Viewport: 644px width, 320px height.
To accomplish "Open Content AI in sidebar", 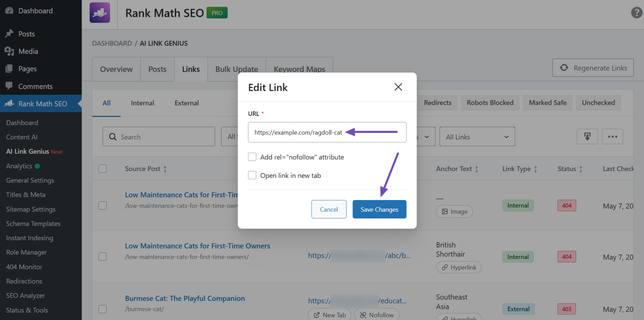I will click(x=22, y=137).
